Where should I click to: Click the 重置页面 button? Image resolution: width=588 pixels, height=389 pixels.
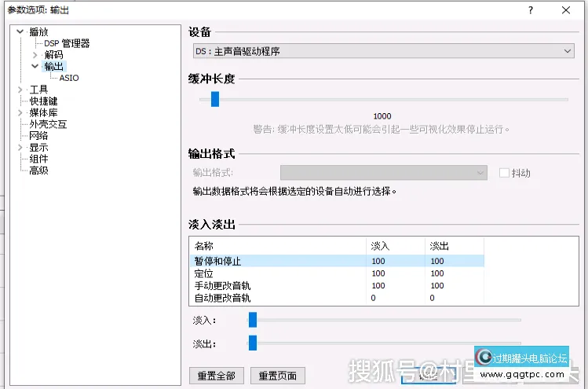point(277,376)
